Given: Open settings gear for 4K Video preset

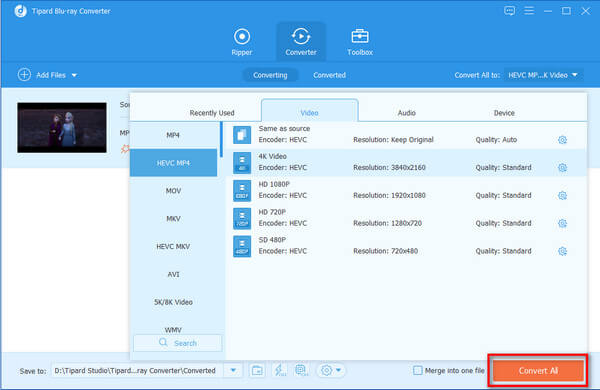Looking at the screenshot, I should click(562, 168).
